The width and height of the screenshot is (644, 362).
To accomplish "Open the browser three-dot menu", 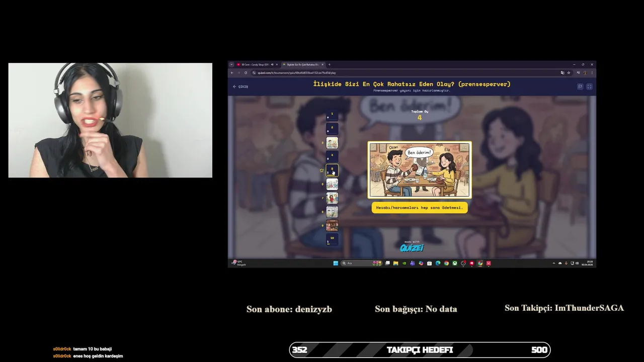I will (x=592, y=72).
